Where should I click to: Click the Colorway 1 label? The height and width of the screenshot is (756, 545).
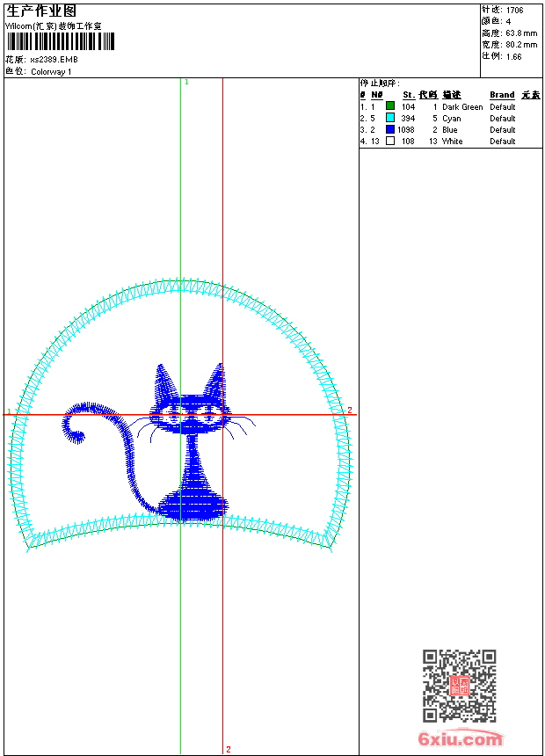coord(51,72)
